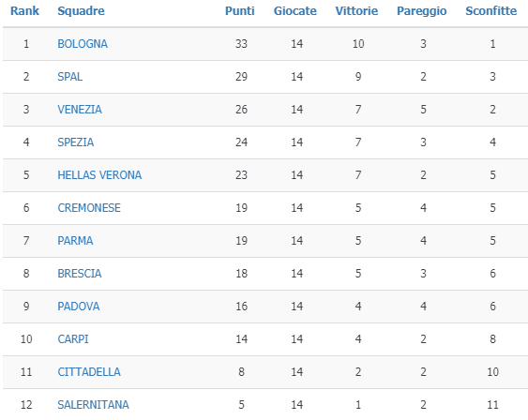Sort by Sconfitte column header
528x420 pixels.
click(x=491, y=10)
